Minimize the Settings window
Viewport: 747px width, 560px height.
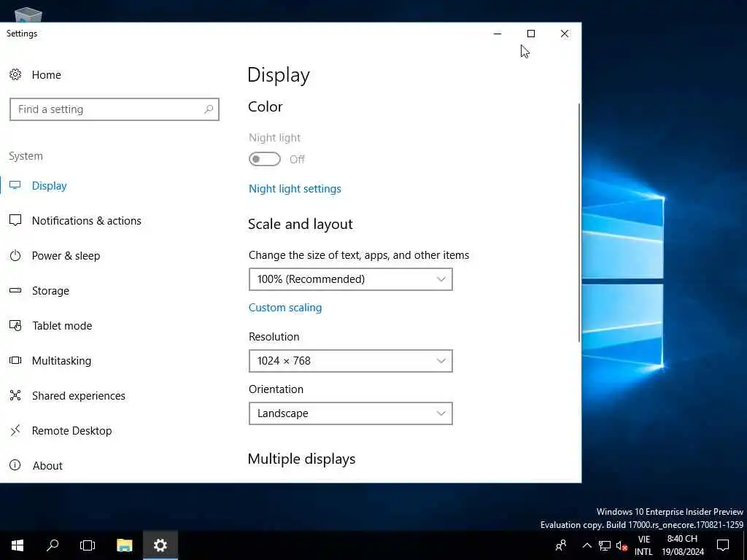pos(498,34)
